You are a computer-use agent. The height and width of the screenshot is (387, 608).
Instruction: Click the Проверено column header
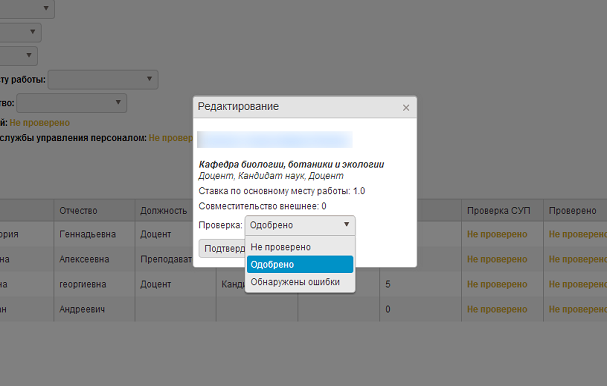(572, 211)
